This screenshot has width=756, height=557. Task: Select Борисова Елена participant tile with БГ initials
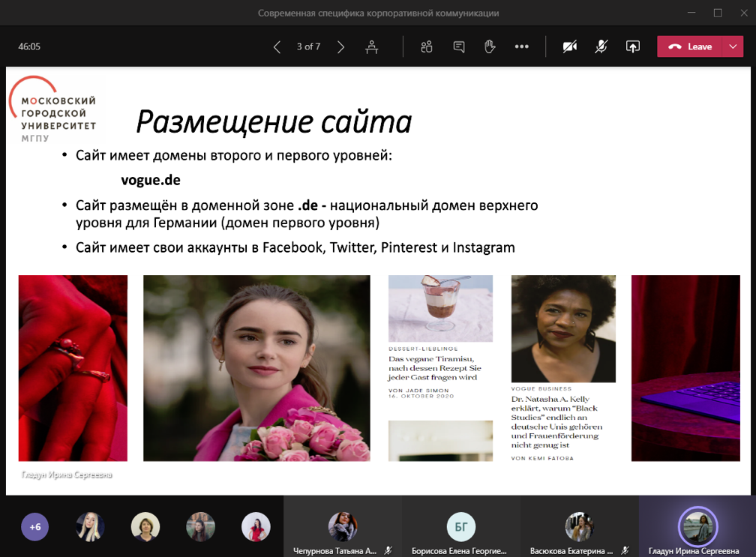[x=460, y=527]
